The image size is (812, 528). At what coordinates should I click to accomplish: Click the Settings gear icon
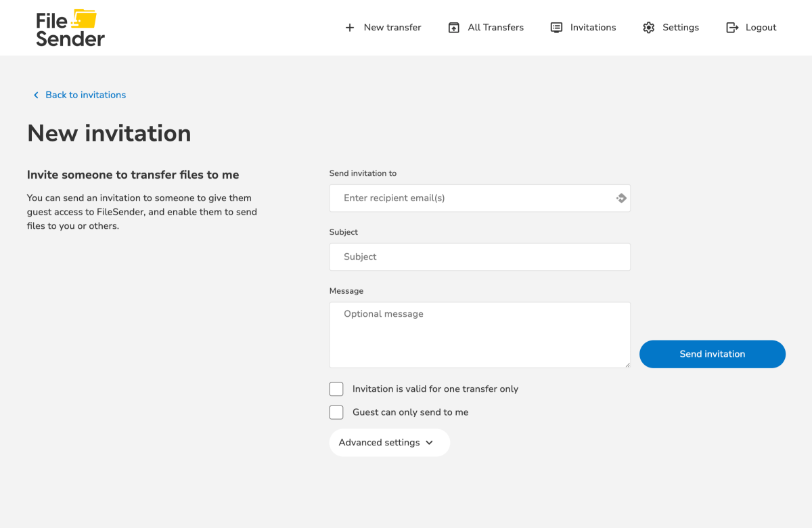point(648,28)
